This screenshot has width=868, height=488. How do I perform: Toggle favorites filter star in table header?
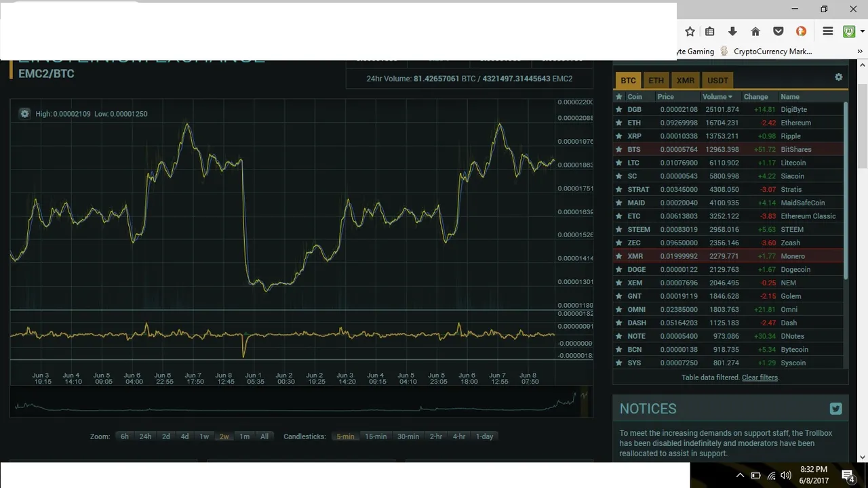(618, 97)
